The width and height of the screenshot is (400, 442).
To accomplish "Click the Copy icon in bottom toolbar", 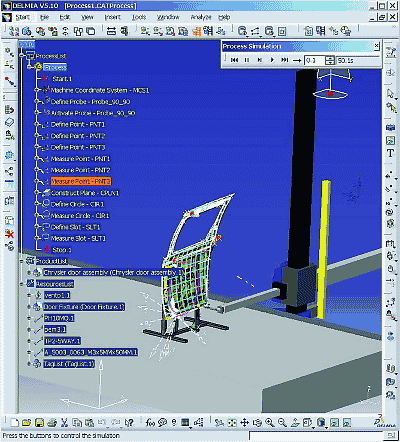I will click(x=77, y=423).
